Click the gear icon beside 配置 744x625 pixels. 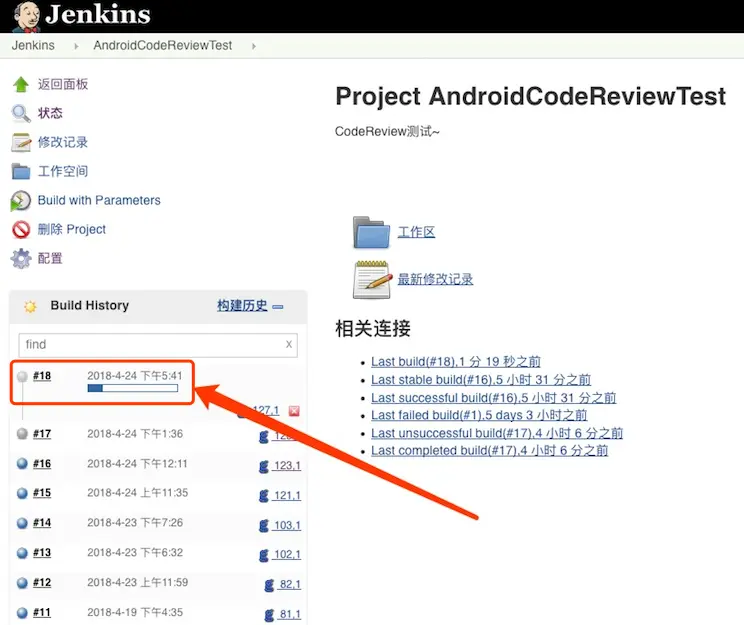pos(21,259)
